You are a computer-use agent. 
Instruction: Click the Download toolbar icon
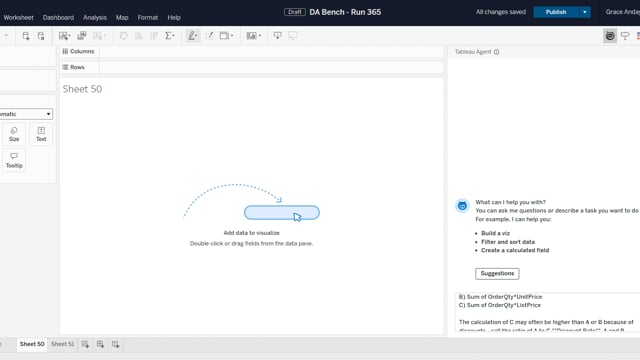click(x=278, y=36)
